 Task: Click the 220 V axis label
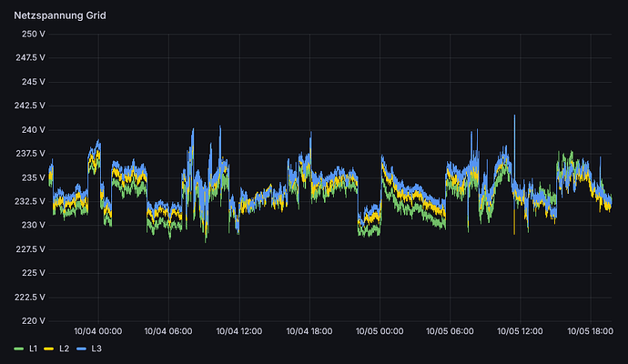coord(34,321)
